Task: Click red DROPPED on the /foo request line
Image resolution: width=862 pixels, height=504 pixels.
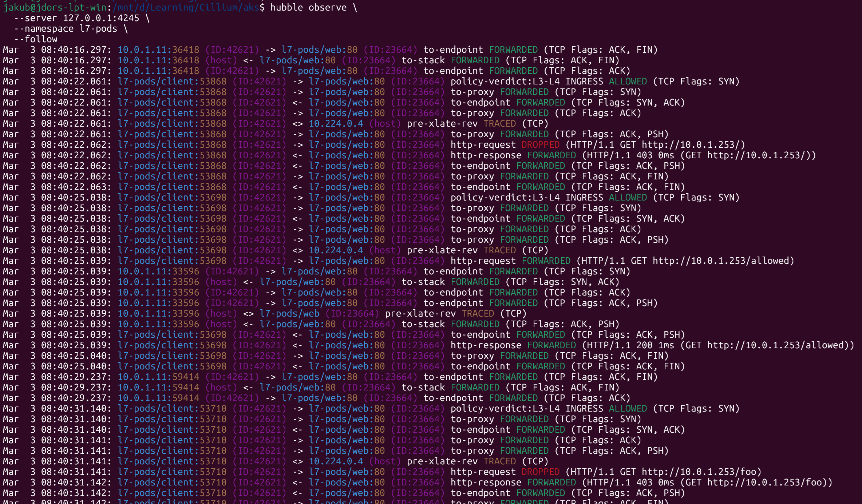Action: [x=540, y=472]
